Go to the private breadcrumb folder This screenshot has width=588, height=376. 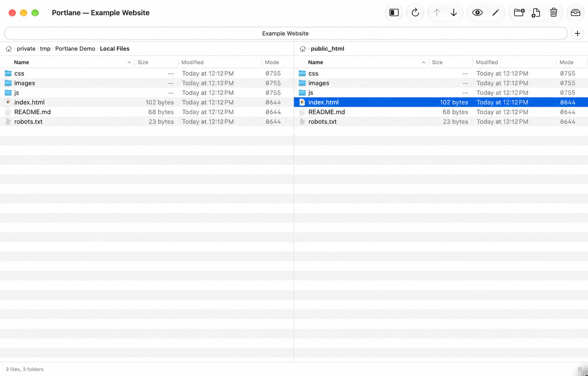(x=26, y=49)
